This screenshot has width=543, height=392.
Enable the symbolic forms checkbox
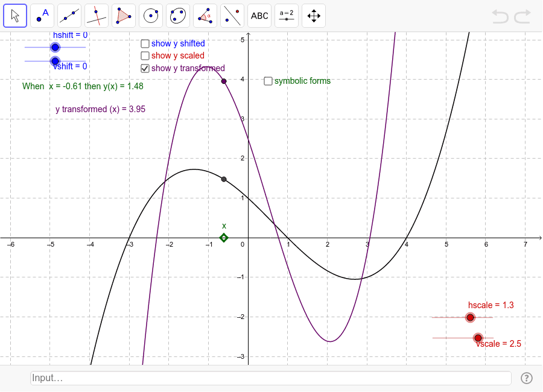click(268, 81)
